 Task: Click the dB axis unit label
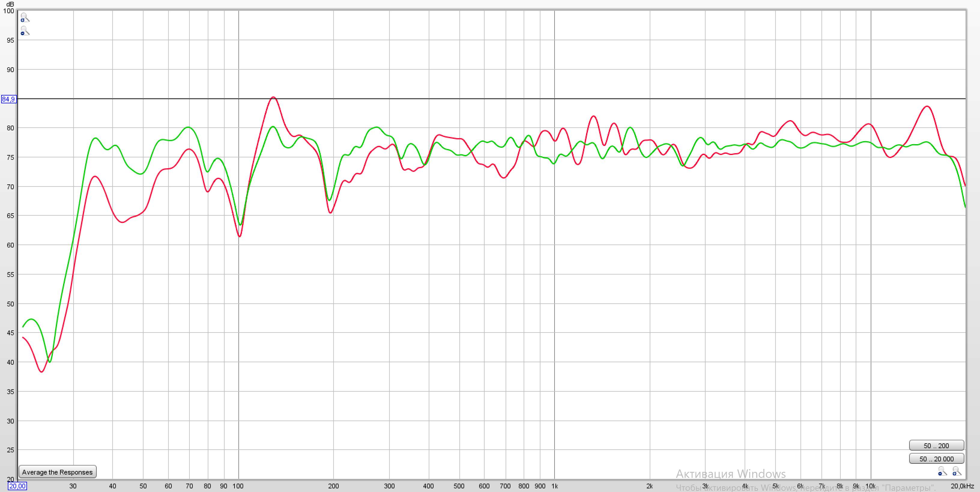click(10, 4)
